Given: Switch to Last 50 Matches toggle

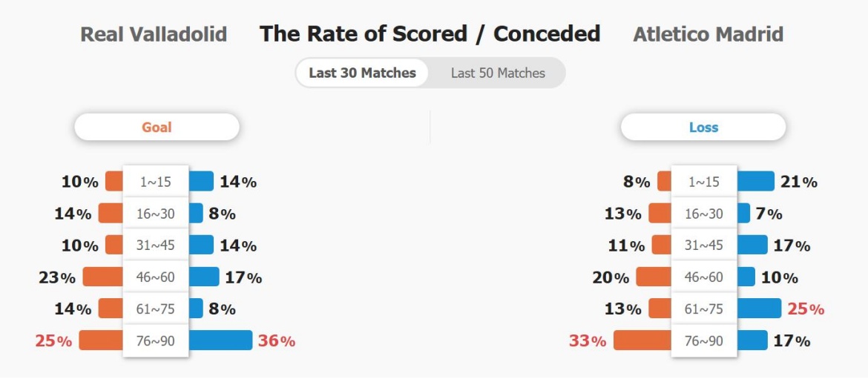Looking at the screenshot, I should [x=498, y=73].
